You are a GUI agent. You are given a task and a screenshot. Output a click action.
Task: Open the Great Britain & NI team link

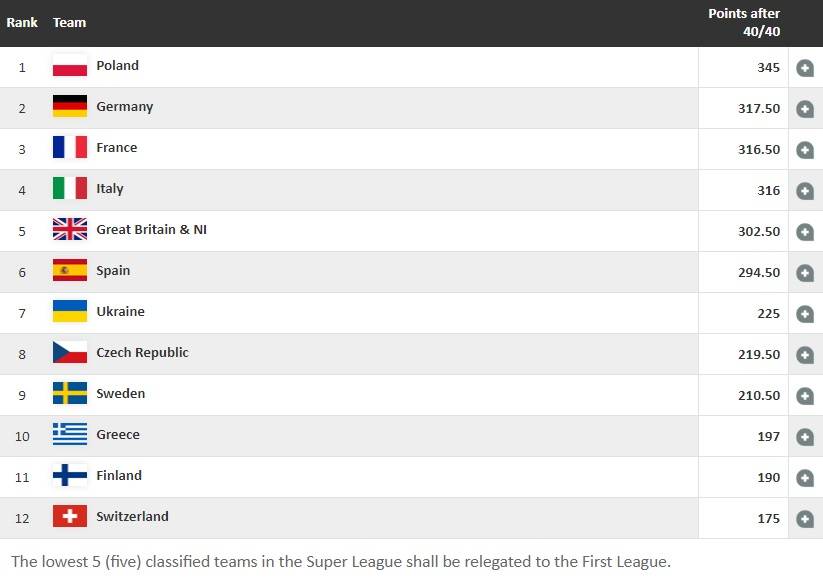[x=151, y=230]
